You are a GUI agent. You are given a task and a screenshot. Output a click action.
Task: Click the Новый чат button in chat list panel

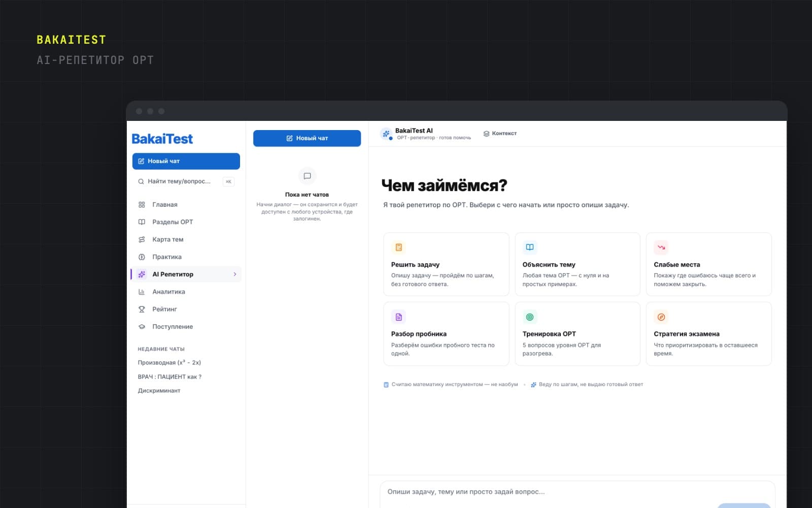pos(307,138)
